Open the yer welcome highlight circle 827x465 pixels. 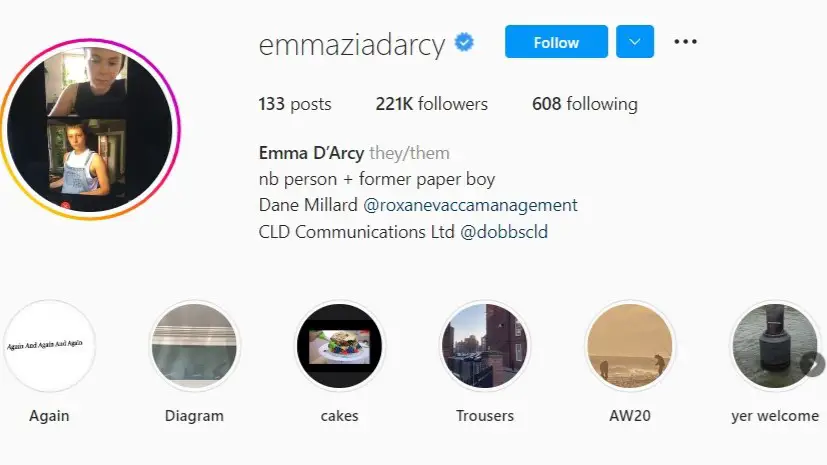pyautogui.click(x=775, y=346)
